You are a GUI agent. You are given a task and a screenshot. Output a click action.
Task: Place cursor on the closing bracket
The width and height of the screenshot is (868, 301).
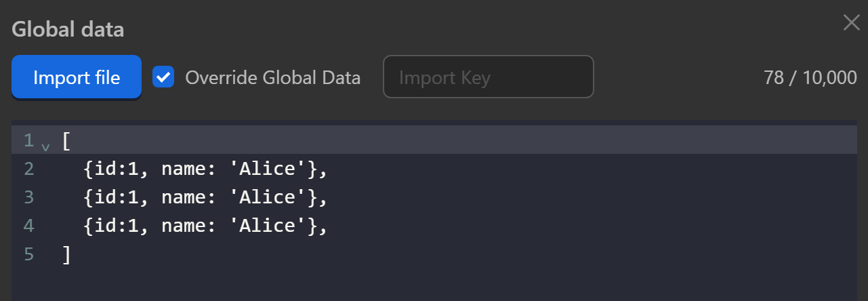(66, 254)
